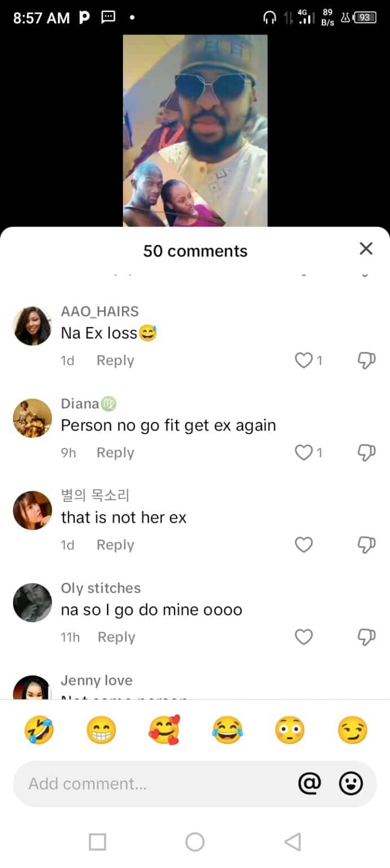The height and width of the screenshot is (868, 390).
Task: Like the AAO_HAIRS comment
Action: pyautogui.click(x=304, y=361)
